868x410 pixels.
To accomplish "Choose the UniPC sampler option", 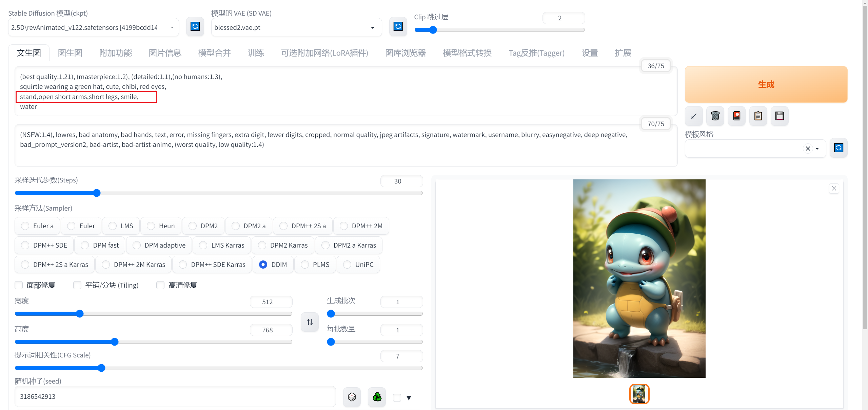I will (x=358, y=265).
